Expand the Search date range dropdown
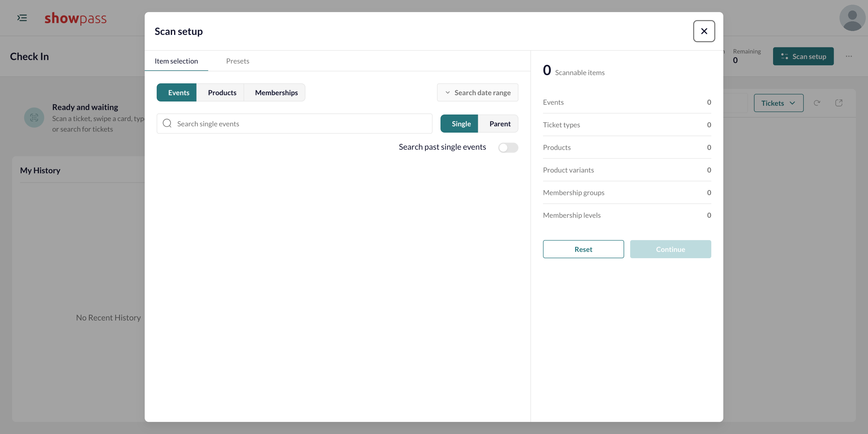Screen dimensions: 868x434 pos(477,92)
